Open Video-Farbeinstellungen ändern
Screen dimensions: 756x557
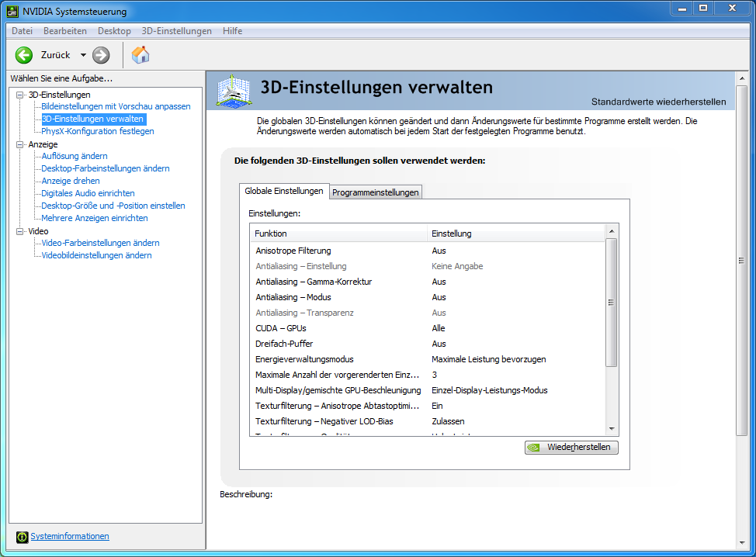(100, 243)
